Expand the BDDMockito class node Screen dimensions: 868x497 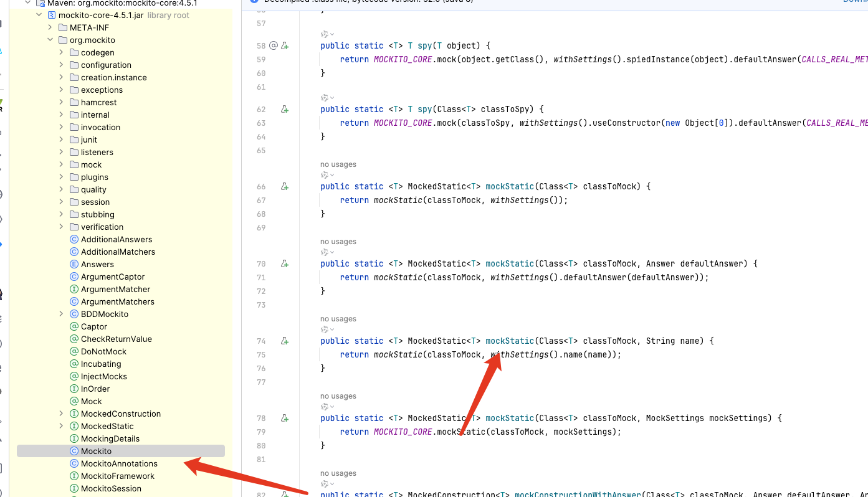pyautogui.click(x=61, y=314)
